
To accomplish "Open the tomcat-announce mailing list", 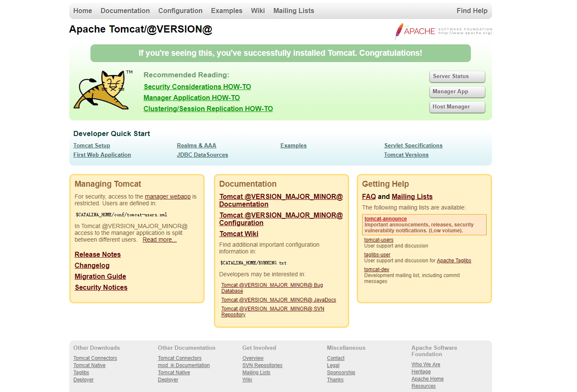I will [386, 219].
